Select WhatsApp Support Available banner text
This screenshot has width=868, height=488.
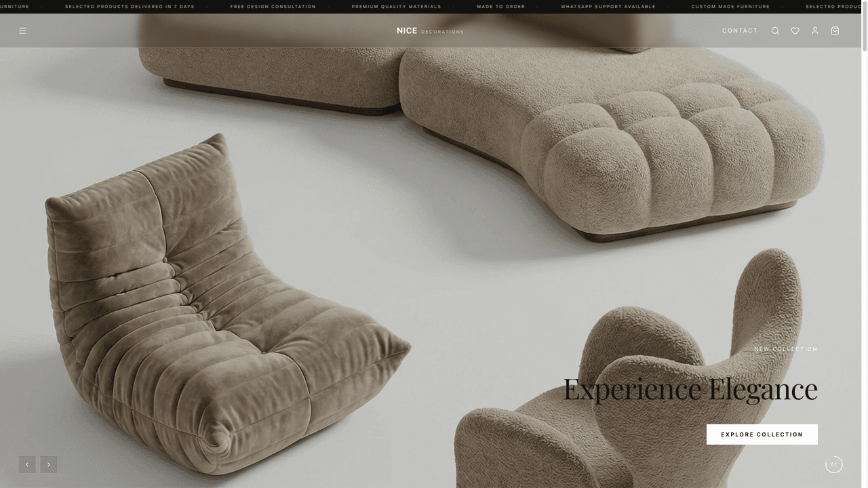coord(608,7)
